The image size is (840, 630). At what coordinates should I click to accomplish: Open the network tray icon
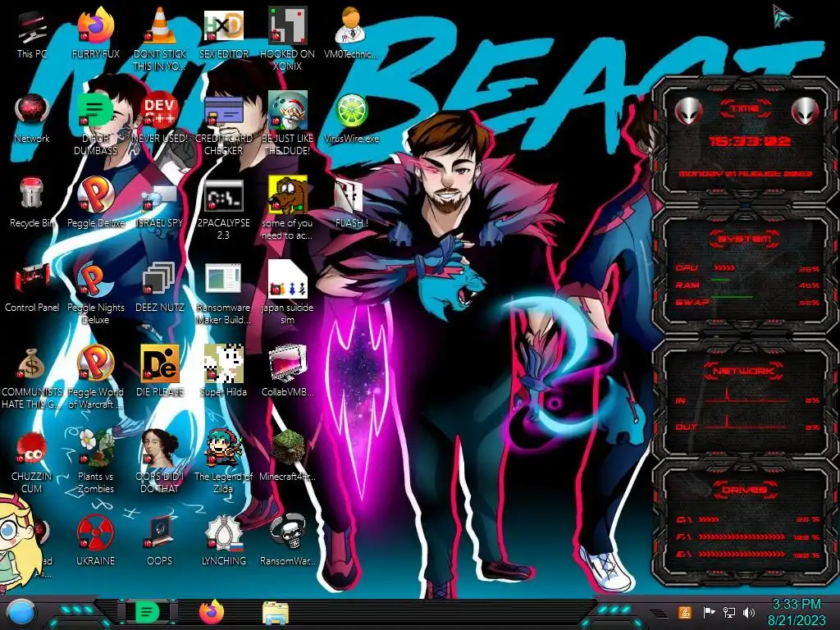click(728, 612)
